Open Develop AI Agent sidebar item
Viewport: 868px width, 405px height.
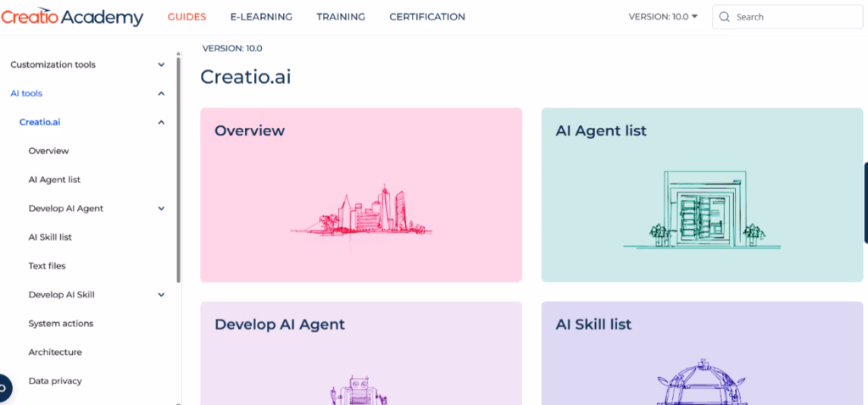[x=66, y=208]
